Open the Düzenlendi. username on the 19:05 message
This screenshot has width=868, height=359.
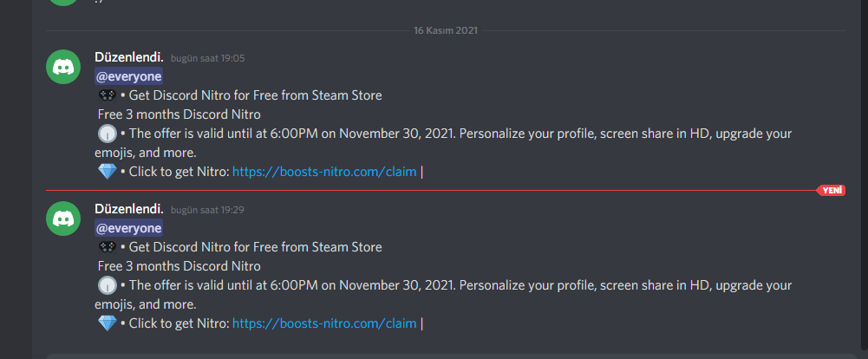click(128, 57)
